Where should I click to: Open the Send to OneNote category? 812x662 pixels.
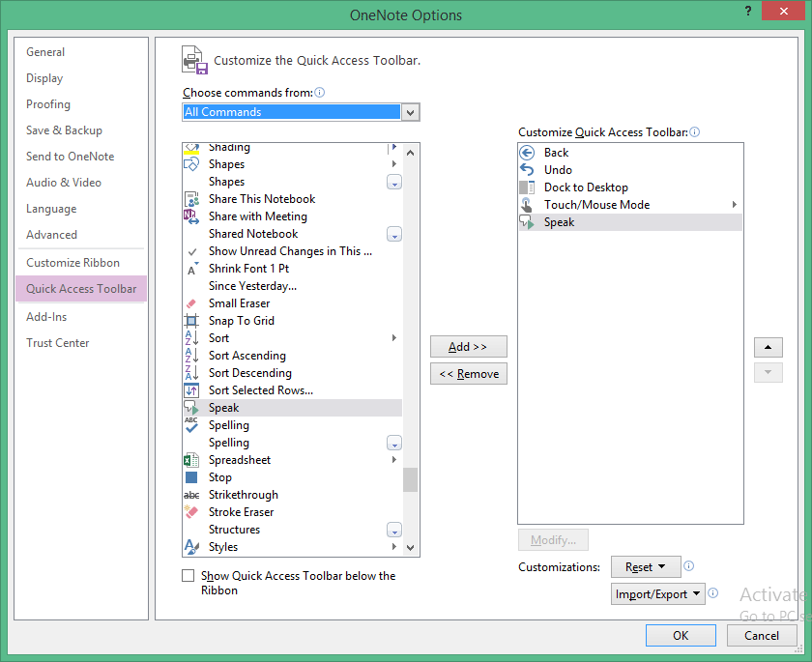point(71,157)
